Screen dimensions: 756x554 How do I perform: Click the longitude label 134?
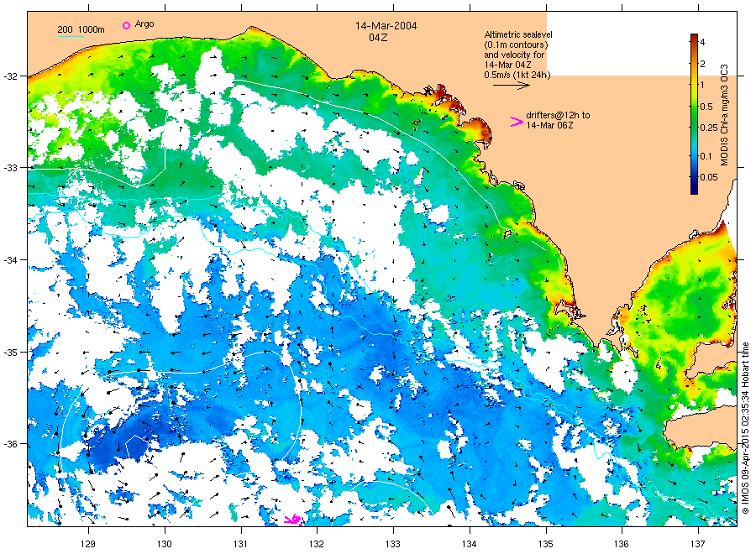click(x=469, y=544)
